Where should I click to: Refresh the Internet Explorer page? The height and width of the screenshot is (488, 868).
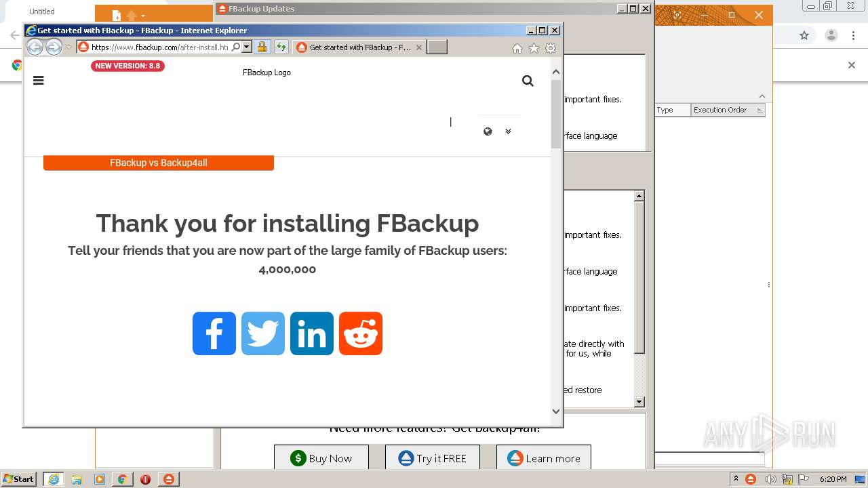(x=281, y=47)
